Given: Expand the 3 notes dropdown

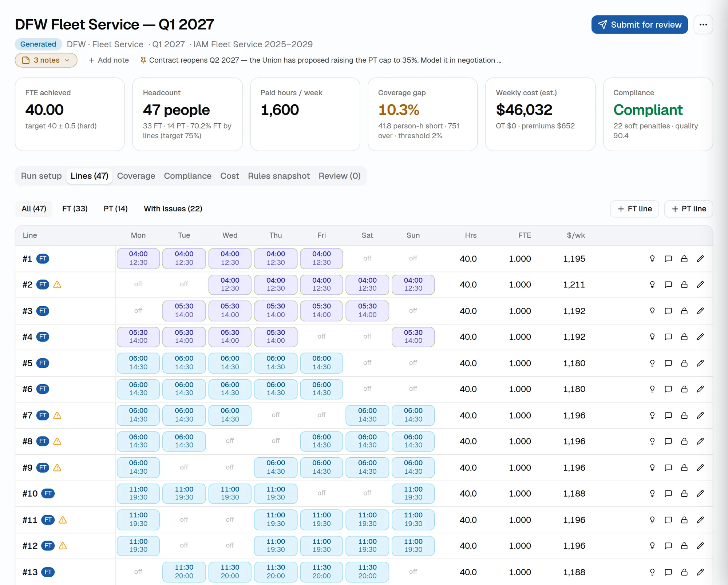Looking at the screenshot, I should point(46,60).
